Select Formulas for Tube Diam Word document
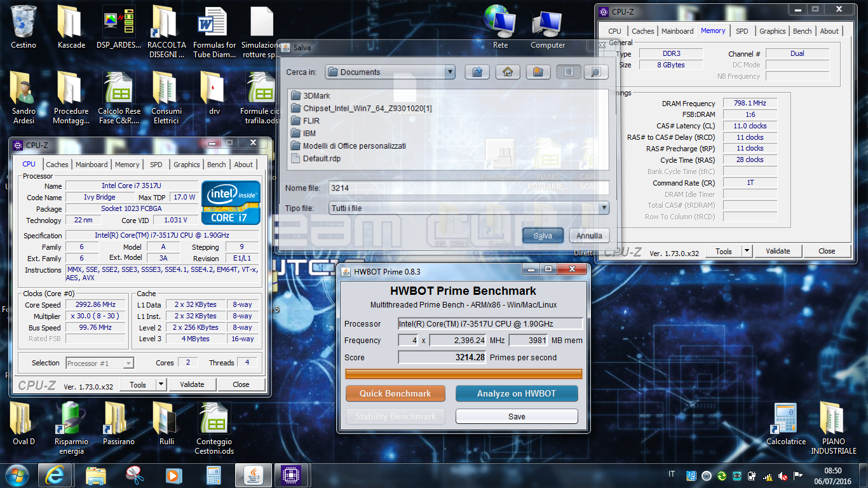The height and width of the screenshot is (488, 868). click(214, 32)
